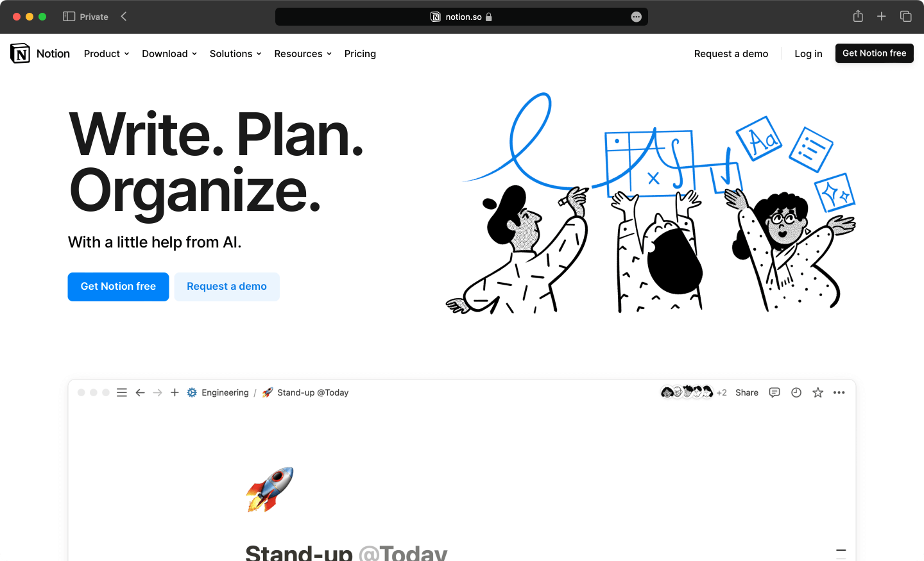The image size is (924, 561).
Task: Expand the Solutions dropdown menu
Action: point(235,54)
